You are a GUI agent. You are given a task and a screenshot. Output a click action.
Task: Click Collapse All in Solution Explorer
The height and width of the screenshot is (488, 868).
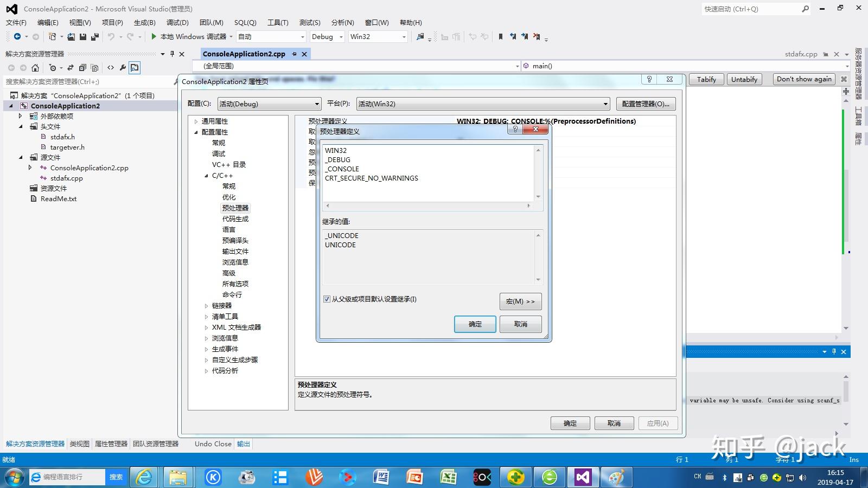coord(82,68)
